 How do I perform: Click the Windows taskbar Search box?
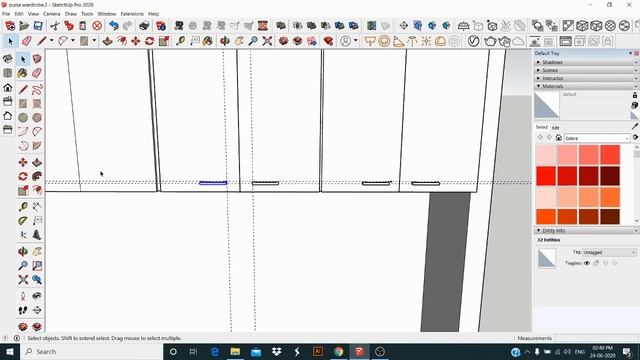pos(91,351)
